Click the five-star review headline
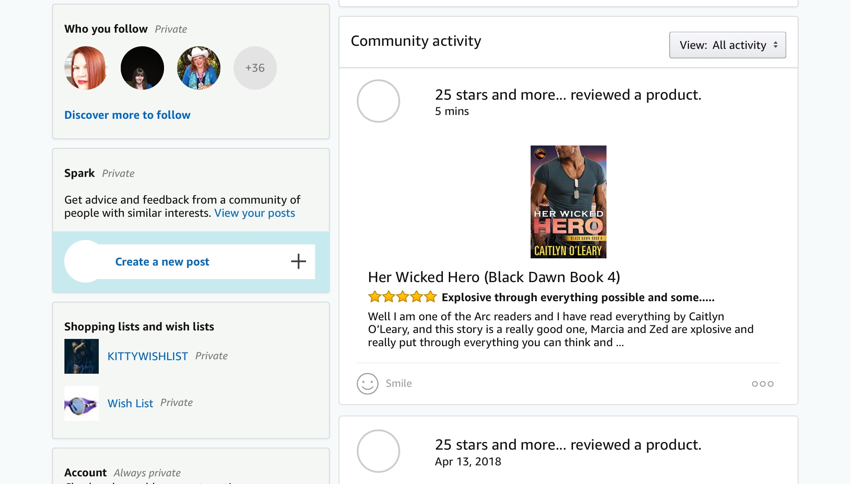Viewport: 868px width, 484px height. click(x=578, y=297)
